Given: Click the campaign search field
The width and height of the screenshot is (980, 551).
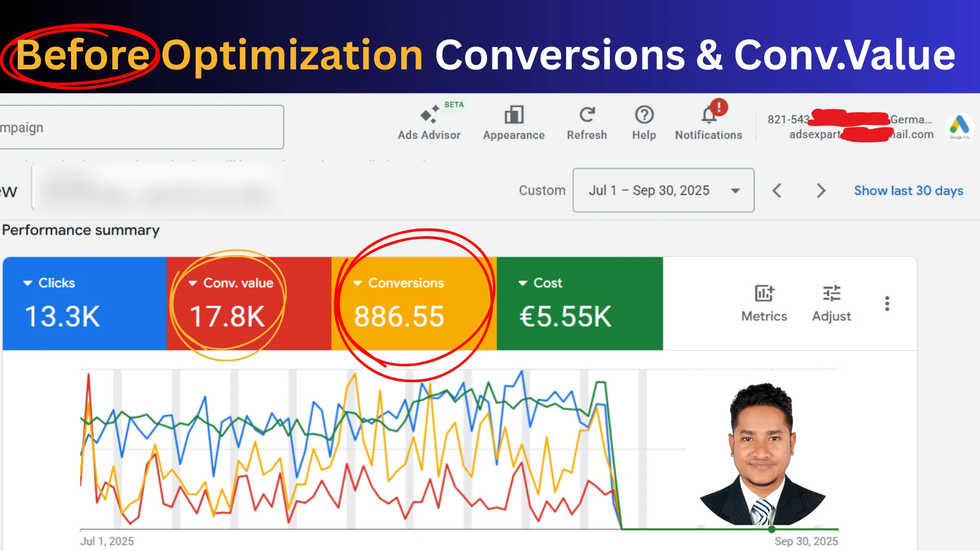Looking at the screenshot, I should pos(141,127).
